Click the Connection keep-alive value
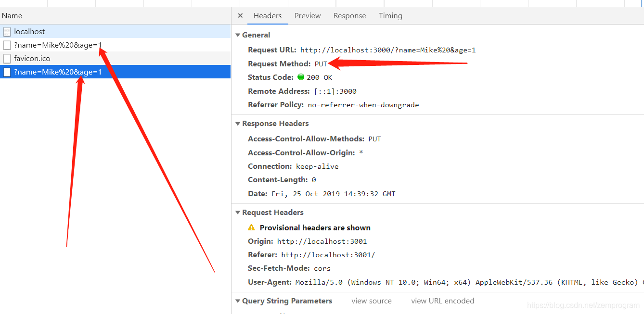The height and width of the screenshot is (314, 644). click(317, 166)
